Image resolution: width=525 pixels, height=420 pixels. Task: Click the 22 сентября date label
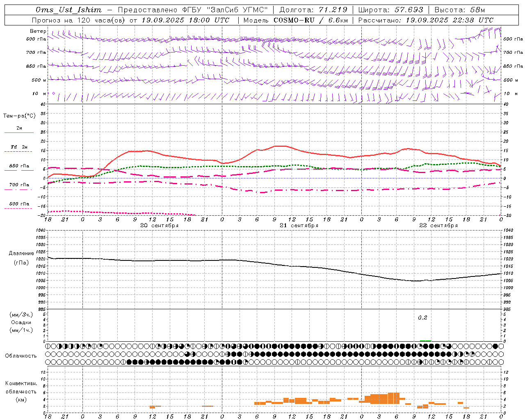[x=438, y=226]
